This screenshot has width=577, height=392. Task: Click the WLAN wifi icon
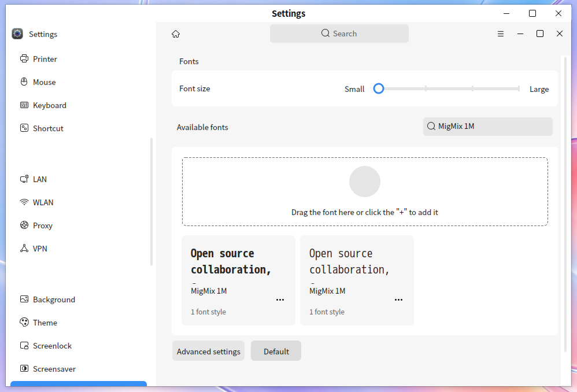point(24,202)
